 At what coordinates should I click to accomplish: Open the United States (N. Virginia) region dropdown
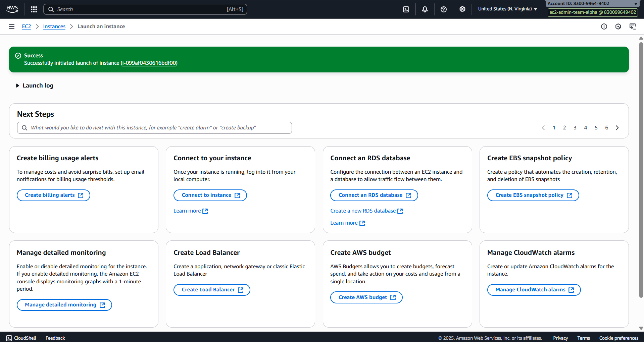pos(507,9)
